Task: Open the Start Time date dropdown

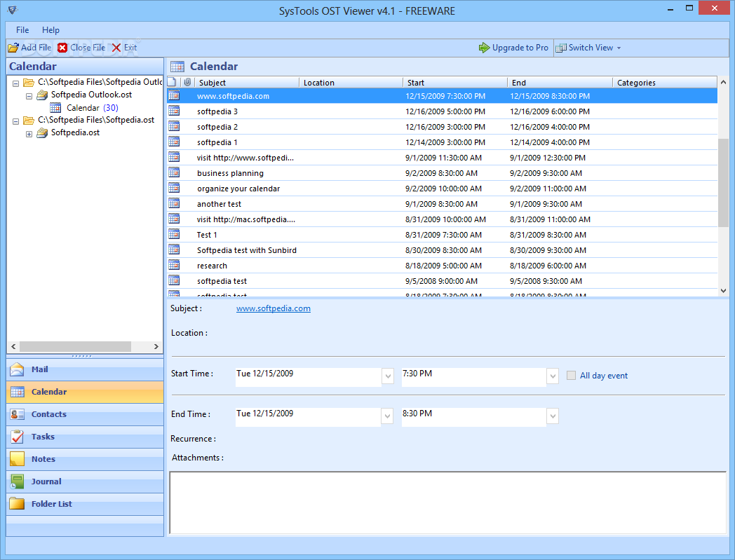Action: pos(388,376)
